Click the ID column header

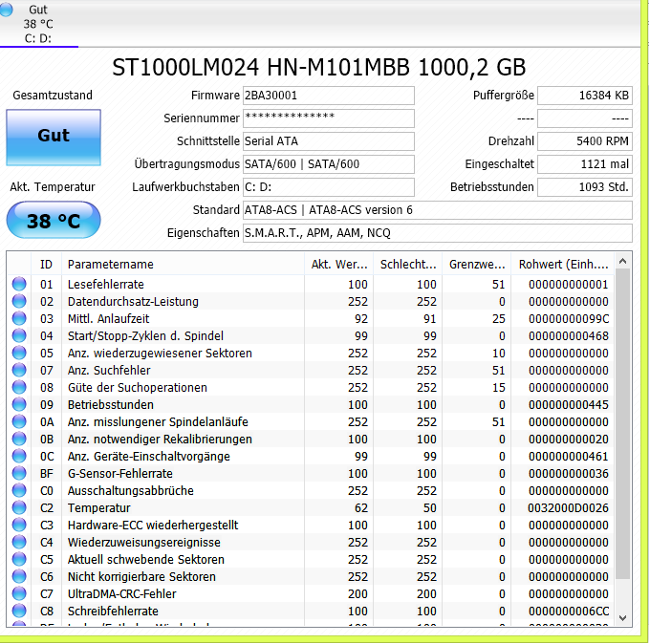coord(46,264)
